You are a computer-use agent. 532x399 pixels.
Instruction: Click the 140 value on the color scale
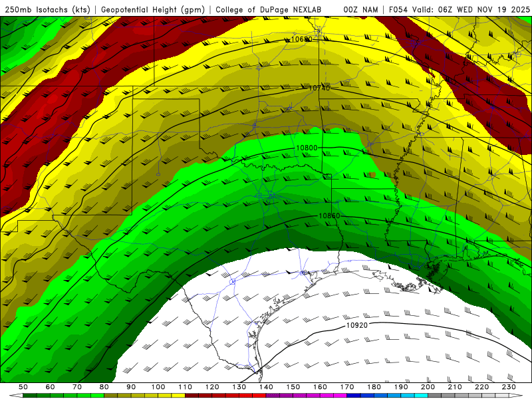pos(266,387)
